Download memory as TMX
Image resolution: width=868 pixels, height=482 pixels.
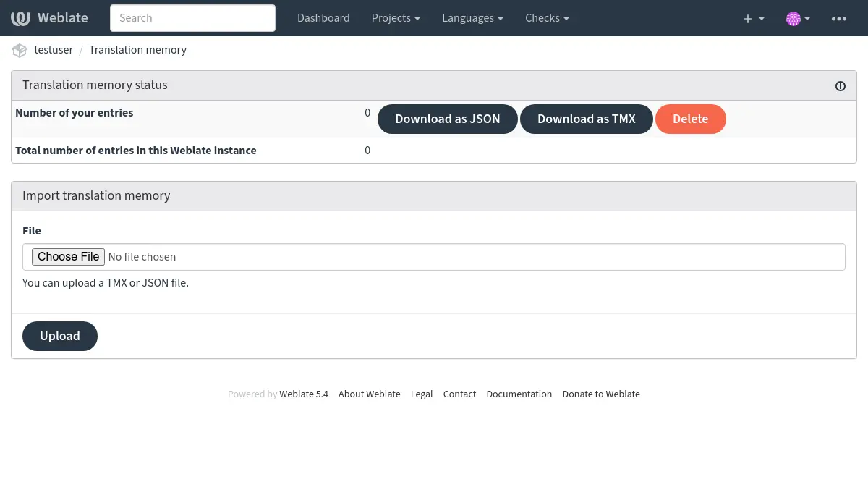click(x=587, y=119)
